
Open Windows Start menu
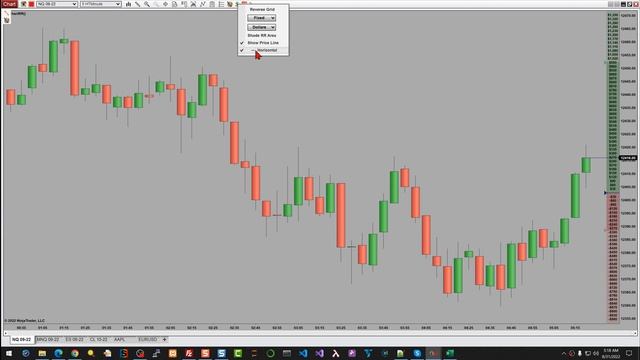(x=9, y=353)
